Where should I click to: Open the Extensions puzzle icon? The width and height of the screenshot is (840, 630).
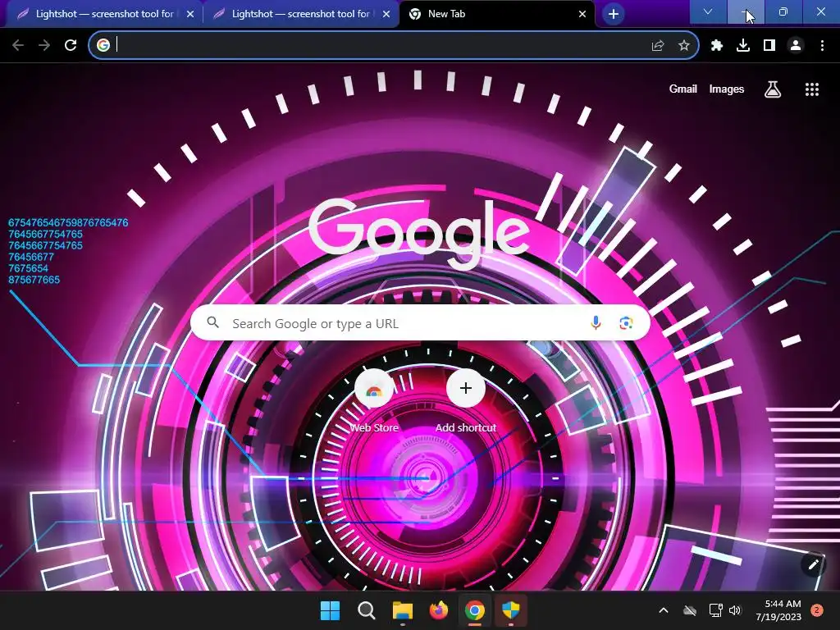pyautogui.click(x=717, y=46)
